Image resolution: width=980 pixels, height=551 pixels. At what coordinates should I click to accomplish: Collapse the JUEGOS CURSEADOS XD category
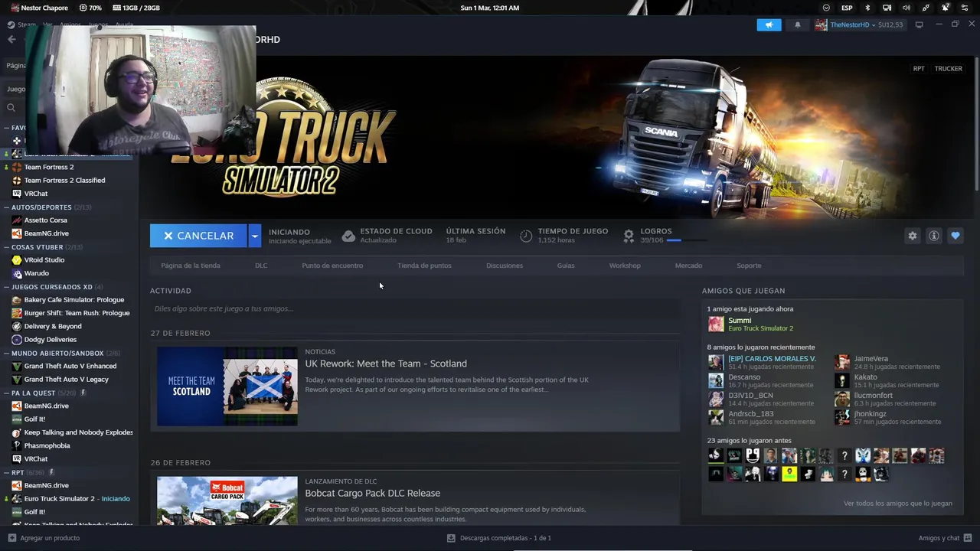[6, 287]
